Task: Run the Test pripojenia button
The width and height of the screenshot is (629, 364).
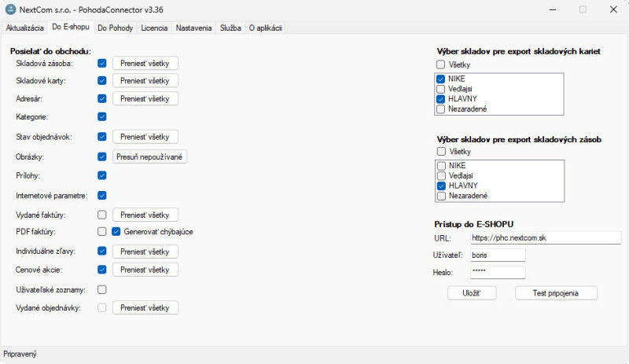Action: (556, 292)
